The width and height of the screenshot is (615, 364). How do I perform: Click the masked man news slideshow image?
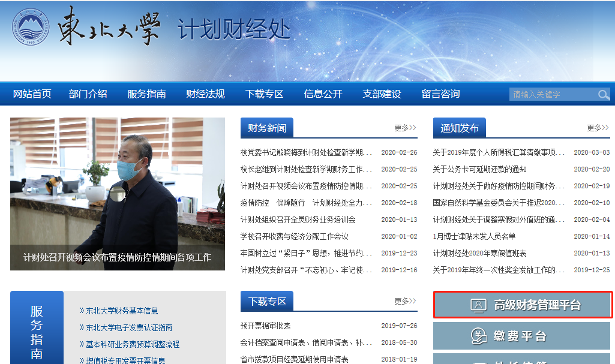click(118, 186)
